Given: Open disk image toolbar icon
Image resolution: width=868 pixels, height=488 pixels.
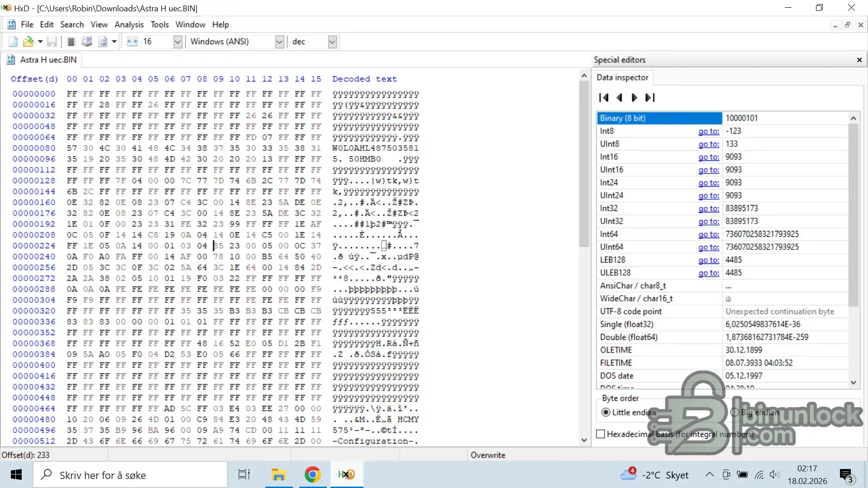Looking at the screenshot, I should click(103, 42).
